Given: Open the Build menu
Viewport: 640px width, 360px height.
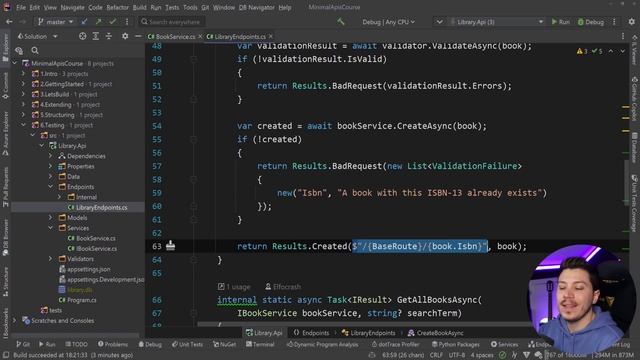Looking at the screenshot, I should point(140,7).
